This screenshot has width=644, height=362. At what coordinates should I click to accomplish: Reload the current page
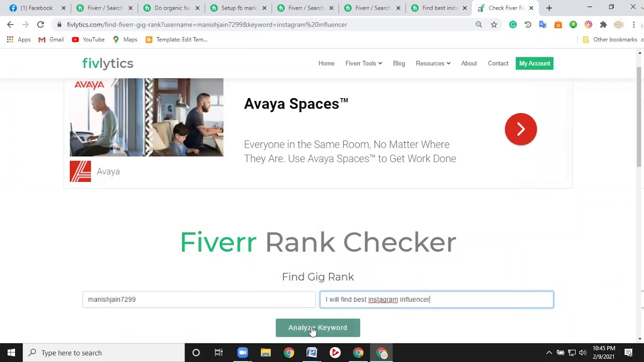40,25
